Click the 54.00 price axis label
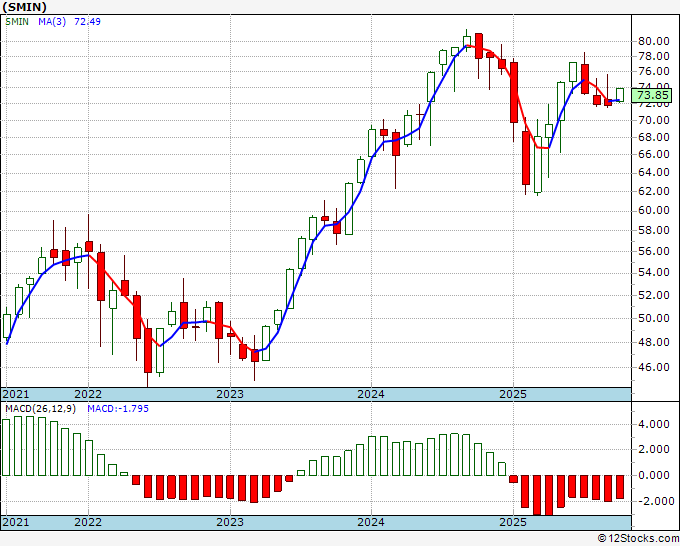 pos(654,272)
